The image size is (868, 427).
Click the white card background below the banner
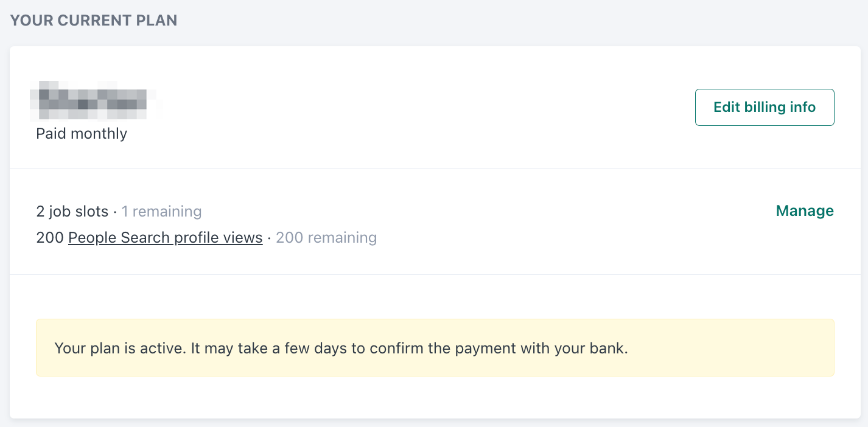click(x=434, y=398)
